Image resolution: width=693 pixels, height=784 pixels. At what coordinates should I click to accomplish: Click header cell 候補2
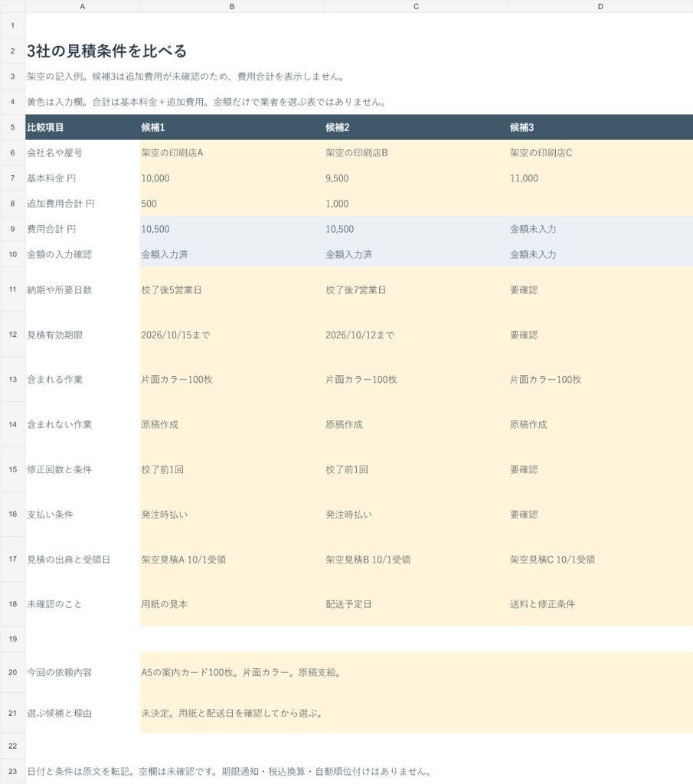tap(417, 127)
